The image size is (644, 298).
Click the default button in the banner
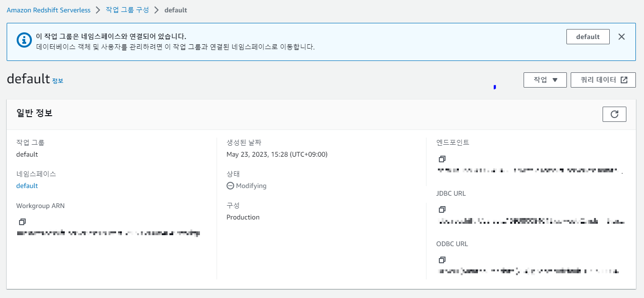588,37
